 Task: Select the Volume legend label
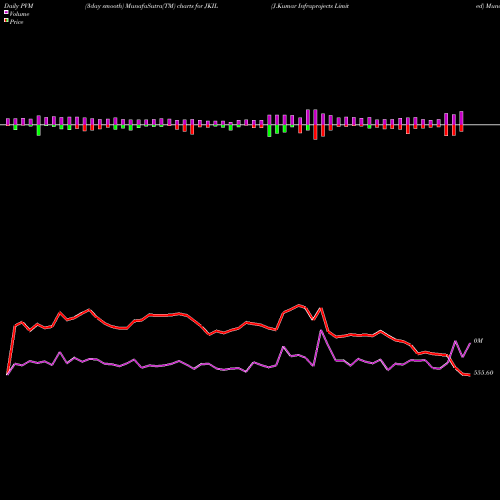pyautogui.click(x=19, y=14)
